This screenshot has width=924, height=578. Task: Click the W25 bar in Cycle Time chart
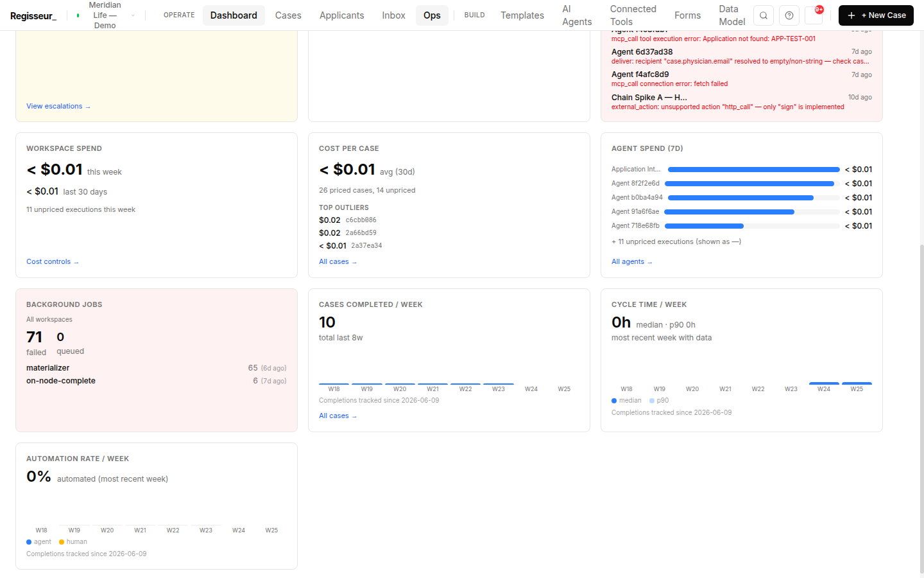[x=857, y=383]
